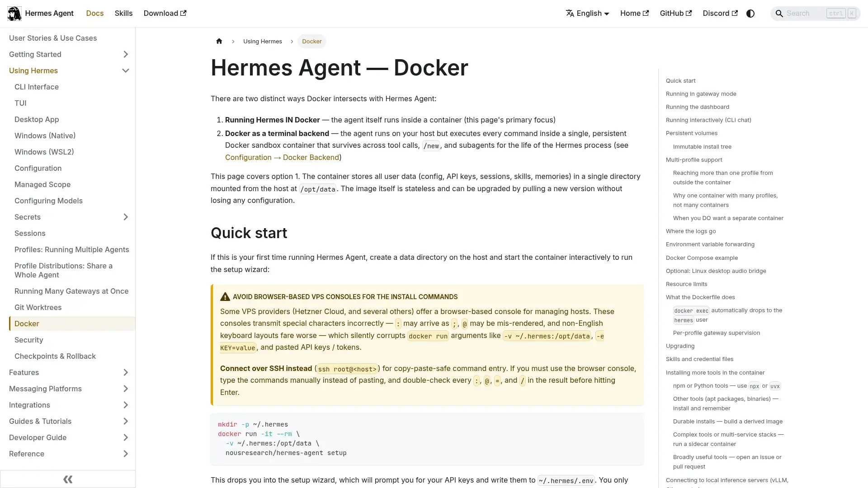Open the Discord external link

point(720,13)
